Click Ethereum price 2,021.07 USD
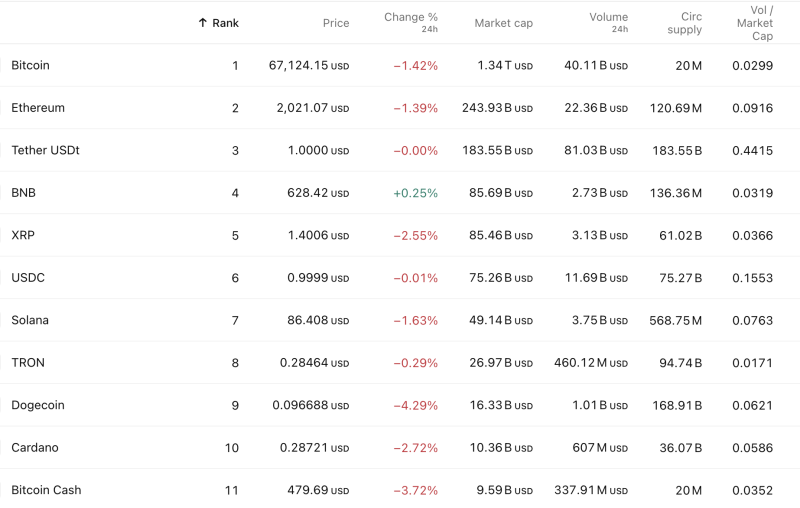The height and width of the screenshot is (508, 800). (313, 108)
